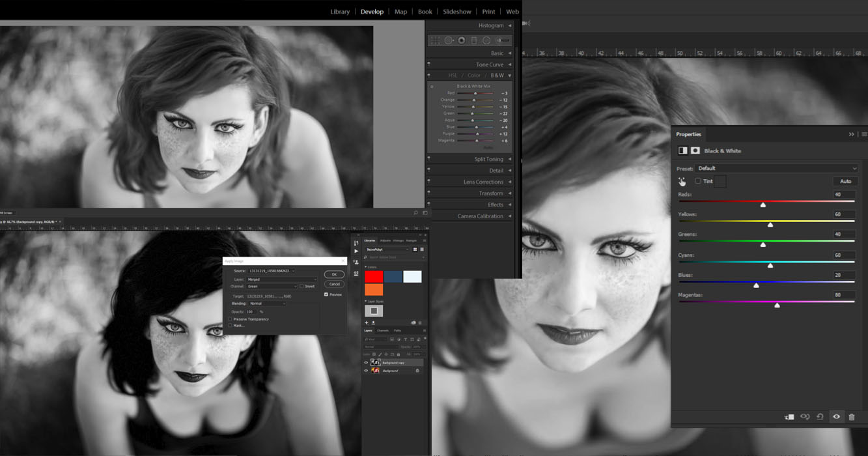Click the add content plus icon in Libraries

[366, 322]
